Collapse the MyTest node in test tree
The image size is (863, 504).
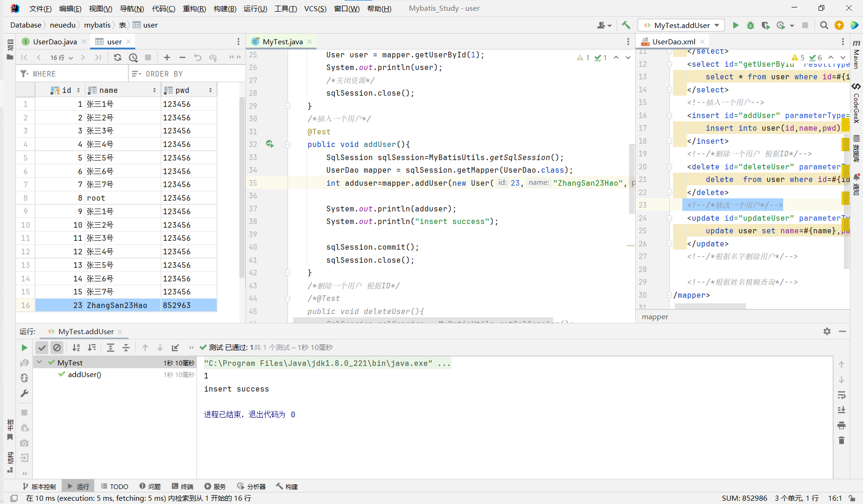pos(40,363)
